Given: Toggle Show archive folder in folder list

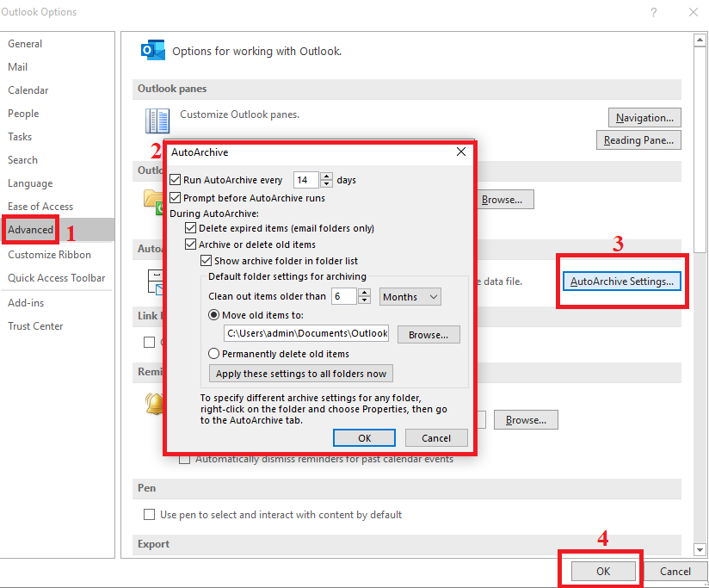Looking at the screenshot, I should (x=207, y=261).
